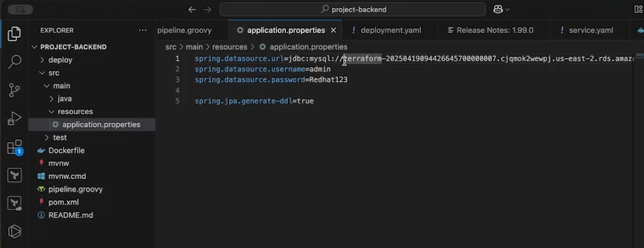The height and width of the screenshot is (248, 644).
Task: Click the project-backend command search box
Action: tap(353, 9)
